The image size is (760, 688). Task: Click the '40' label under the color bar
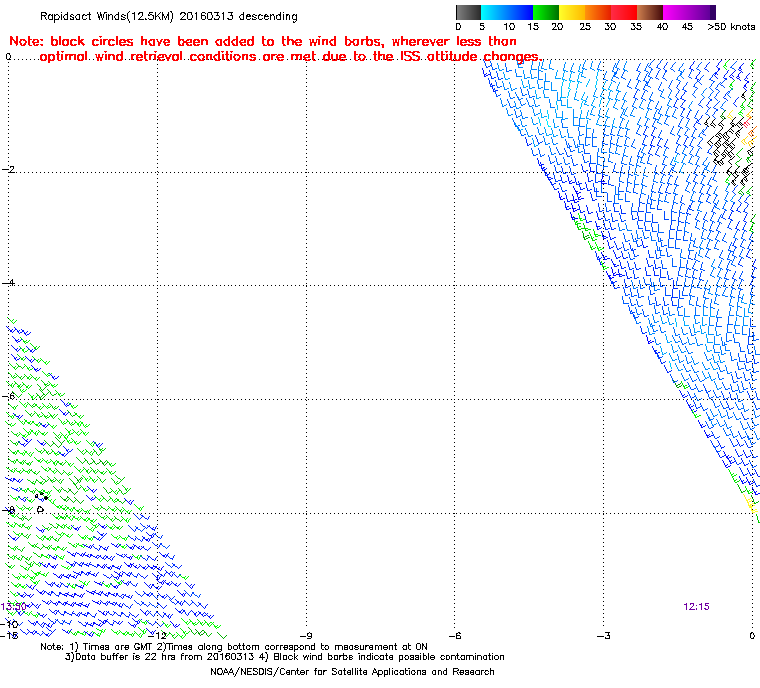coord(662,27)
